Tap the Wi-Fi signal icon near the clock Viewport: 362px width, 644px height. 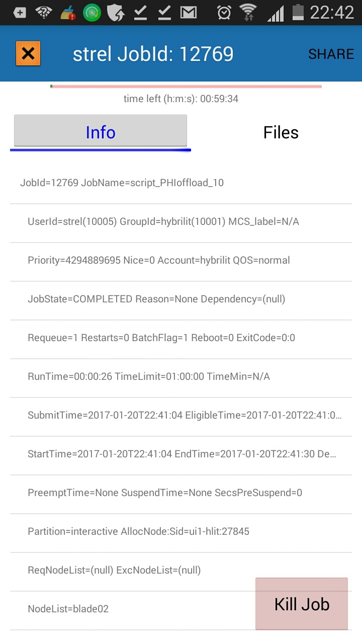click(248, 12)
